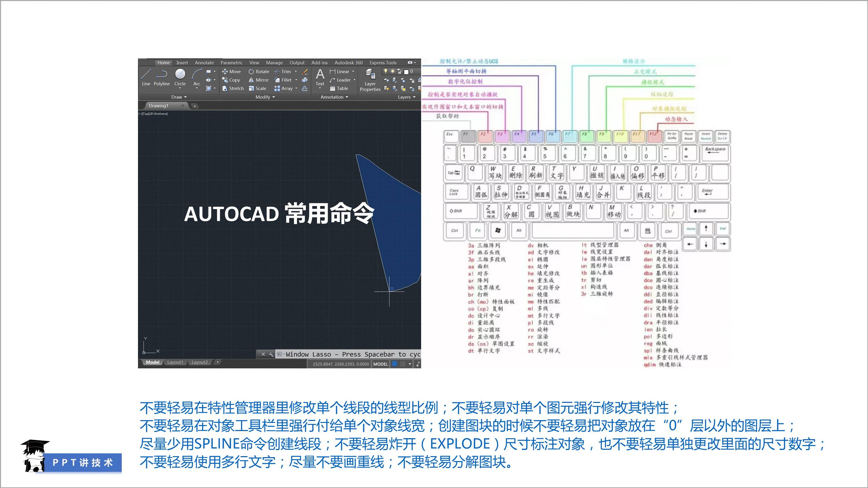Click the Rectangle icon in Draw panel
The height and width of the screenshot is (488, 868).
[x=209, y=72]
